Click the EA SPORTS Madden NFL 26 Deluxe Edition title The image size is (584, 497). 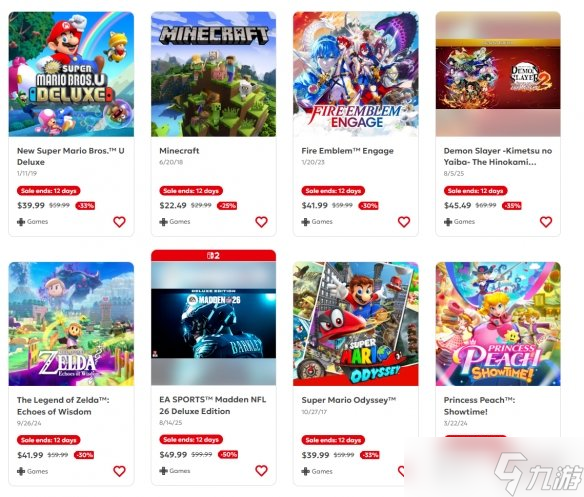point(213,405)
